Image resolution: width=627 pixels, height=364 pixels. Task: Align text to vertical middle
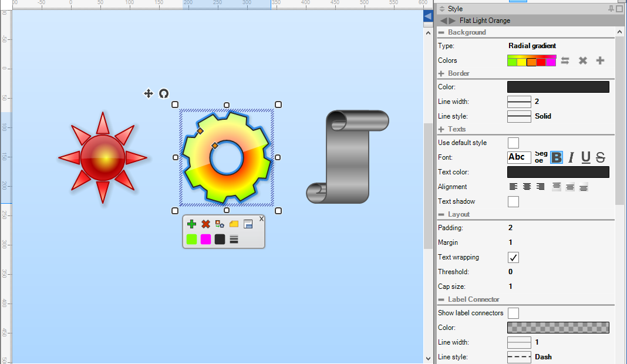tap(570, 186)
